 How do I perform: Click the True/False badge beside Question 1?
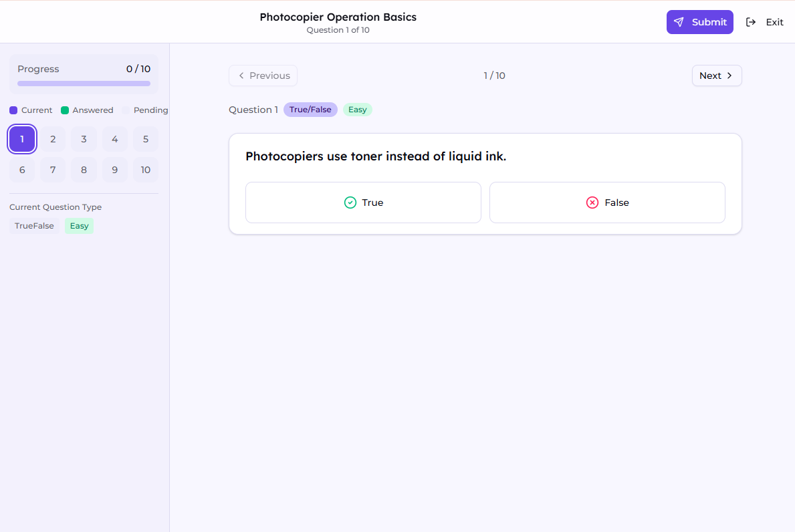click(x=310, y=110)
